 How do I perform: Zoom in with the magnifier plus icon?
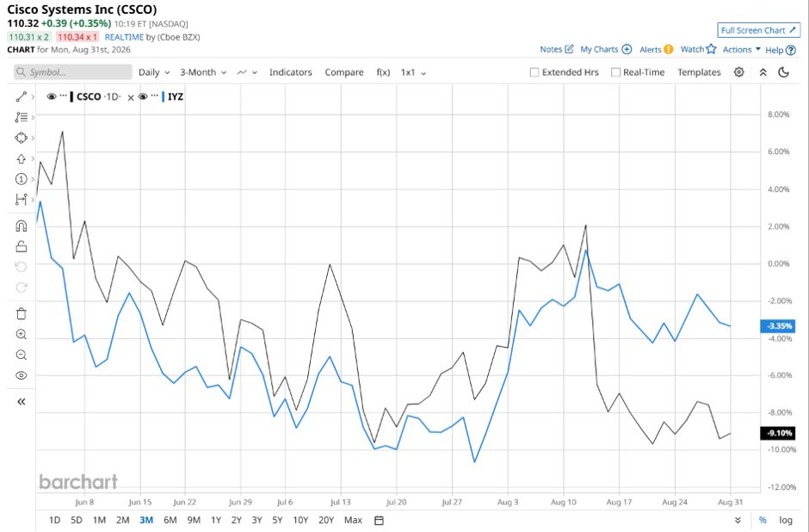[22, 334]
